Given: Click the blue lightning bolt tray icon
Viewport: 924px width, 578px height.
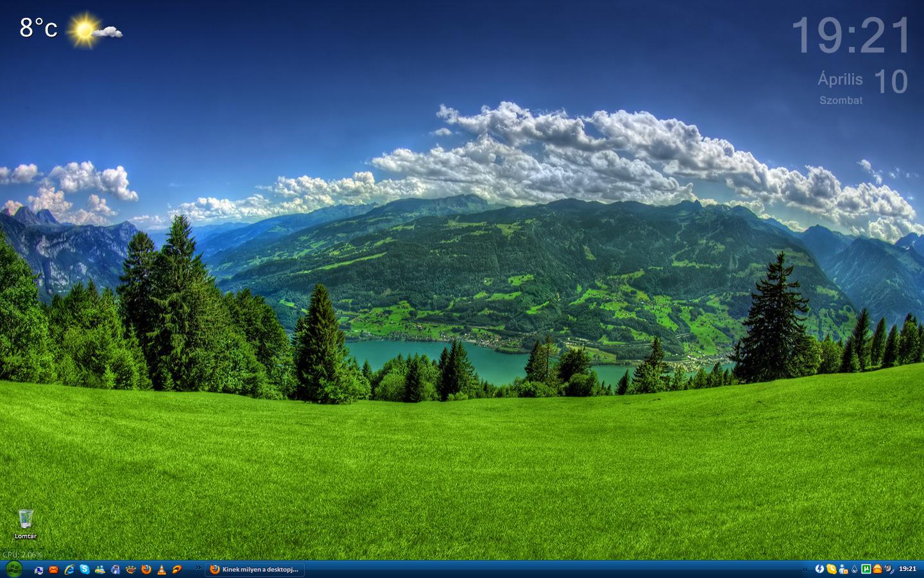Looking at the screenshot, I should click(819, 569).
